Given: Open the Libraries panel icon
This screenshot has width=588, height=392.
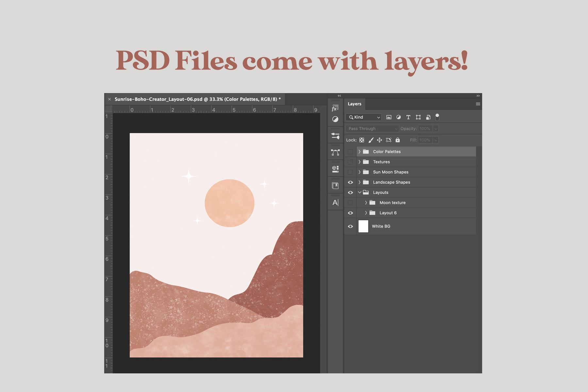Looking at the screenshot, I should [335, 169].
